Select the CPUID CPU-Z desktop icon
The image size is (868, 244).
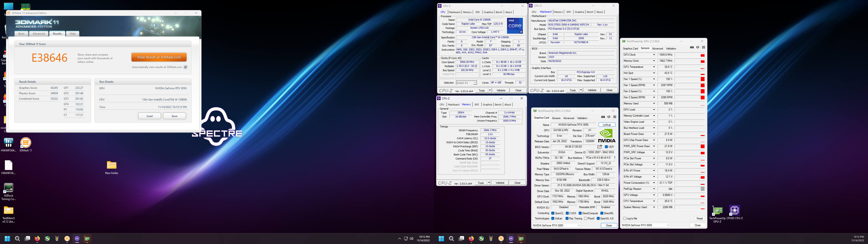tap(735, 213)
